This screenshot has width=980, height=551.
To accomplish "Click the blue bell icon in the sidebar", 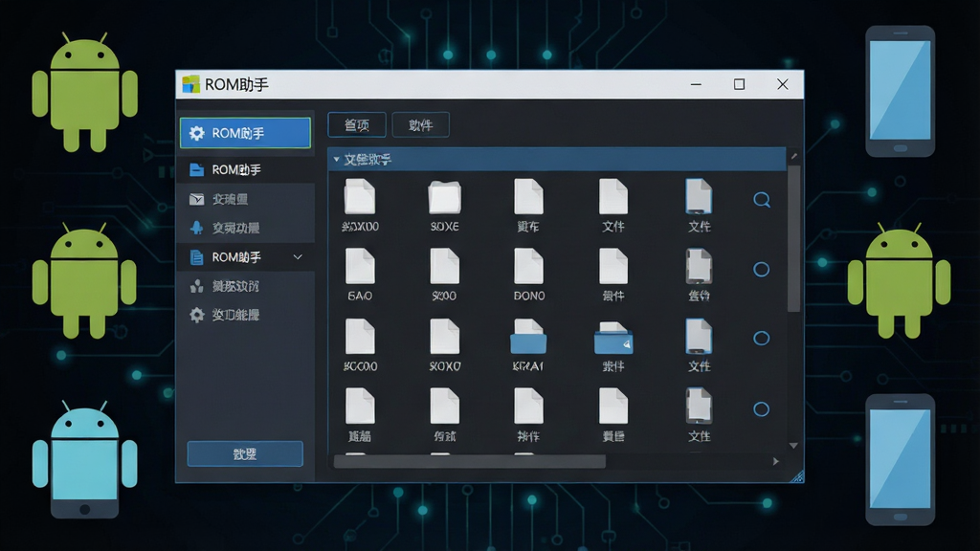I will click(196, 228).
